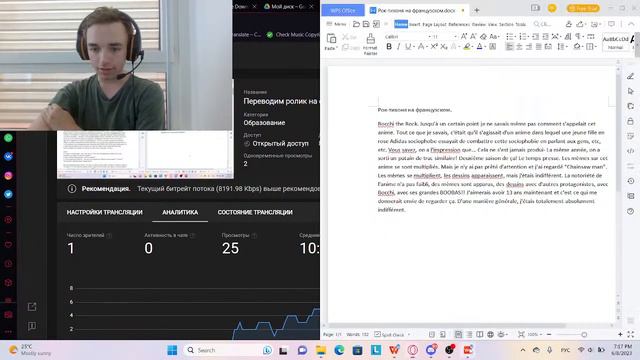640x360 pixels.
Task: Click zoom in plus in WPS status bar
Action: tap(620, 334)
